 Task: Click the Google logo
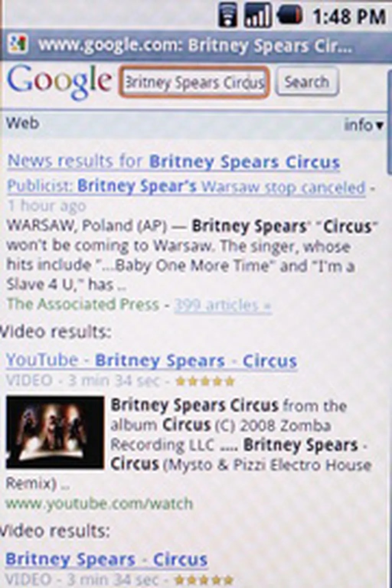(x=59, y=82)
